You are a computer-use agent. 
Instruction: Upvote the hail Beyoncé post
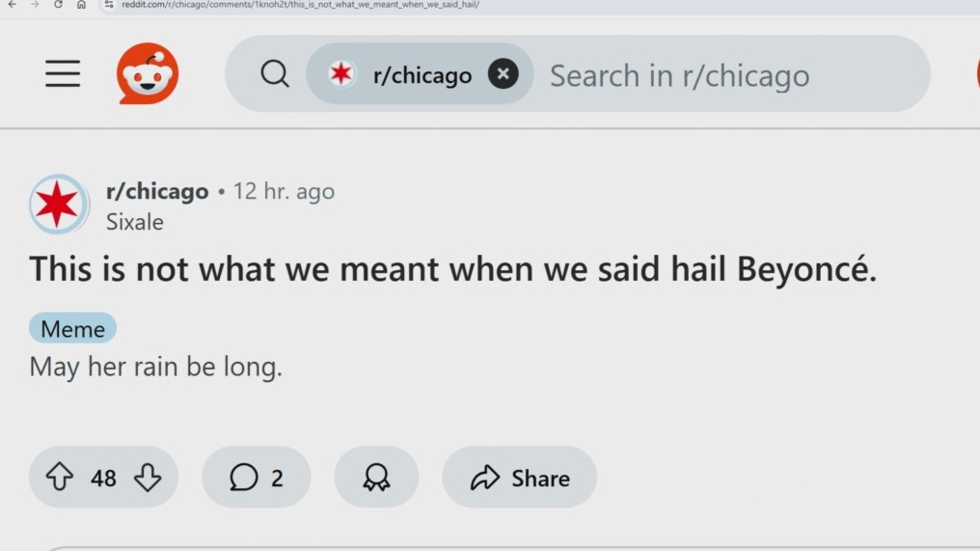click(60, 478)
